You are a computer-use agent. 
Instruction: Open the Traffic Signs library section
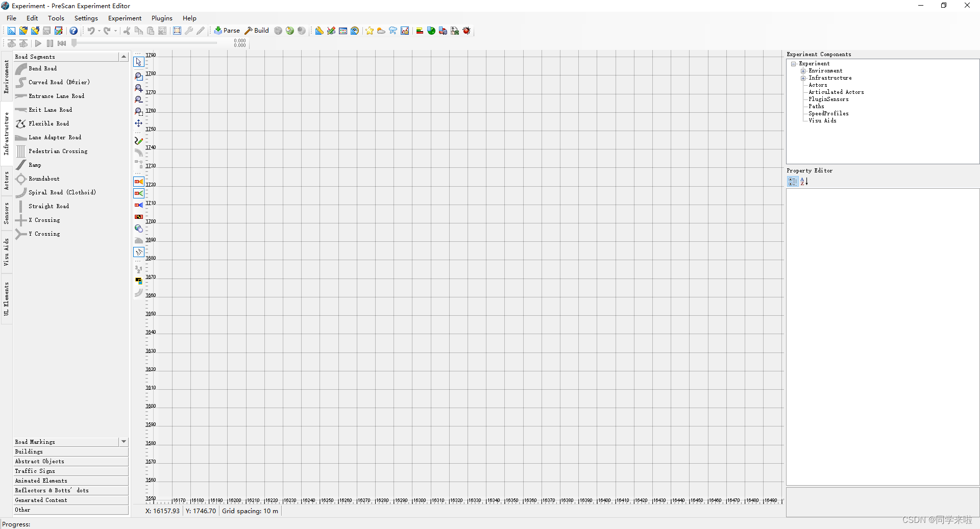coord(71,471)
